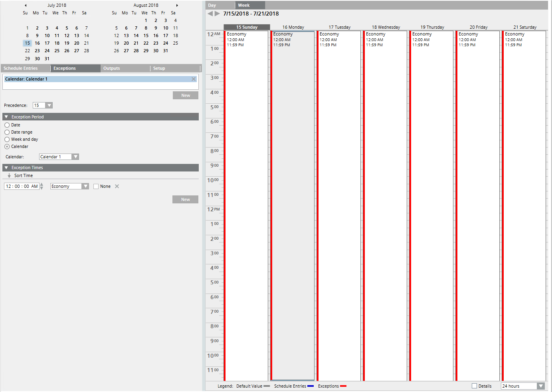Open the Economy value dropdown
Image resolution: width=552 pixels, height=392 pixels.
click(x=85, y=186)
